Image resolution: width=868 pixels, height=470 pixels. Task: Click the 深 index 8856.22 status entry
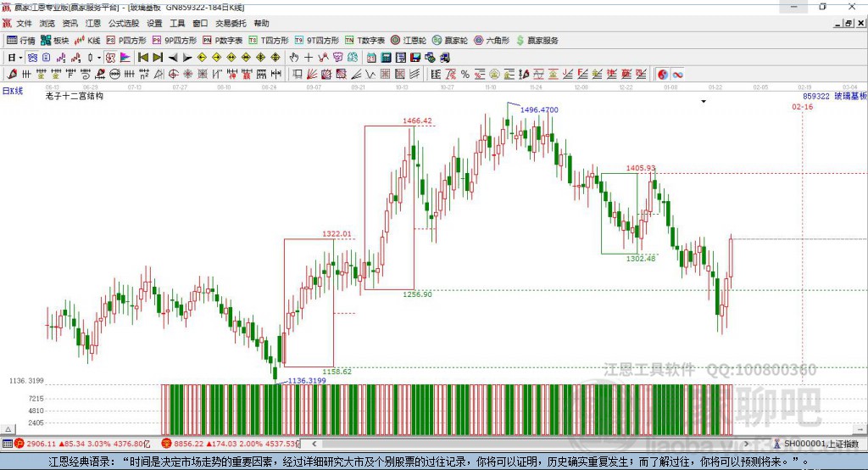229,444
